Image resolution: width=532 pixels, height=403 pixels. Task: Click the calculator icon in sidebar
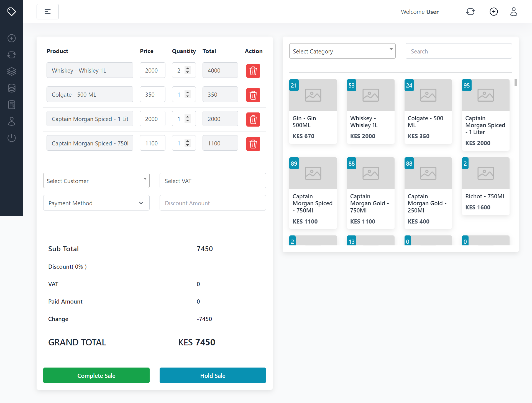12,105
